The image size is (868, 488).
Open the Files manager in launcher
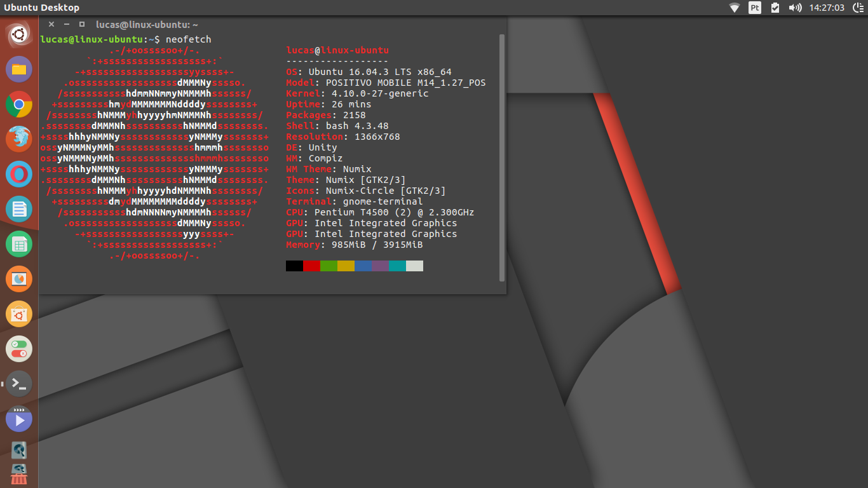[19, 69]
